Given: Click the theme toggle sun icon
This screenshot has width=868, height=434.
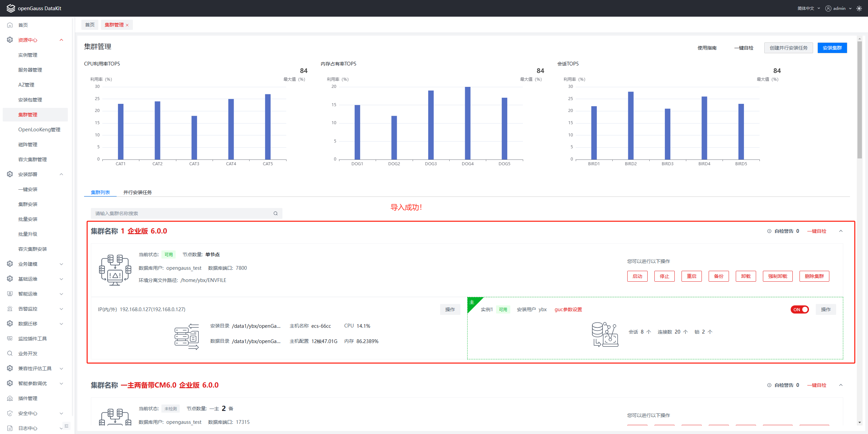Looking at the screenshot, I should [x=859, y=8].
